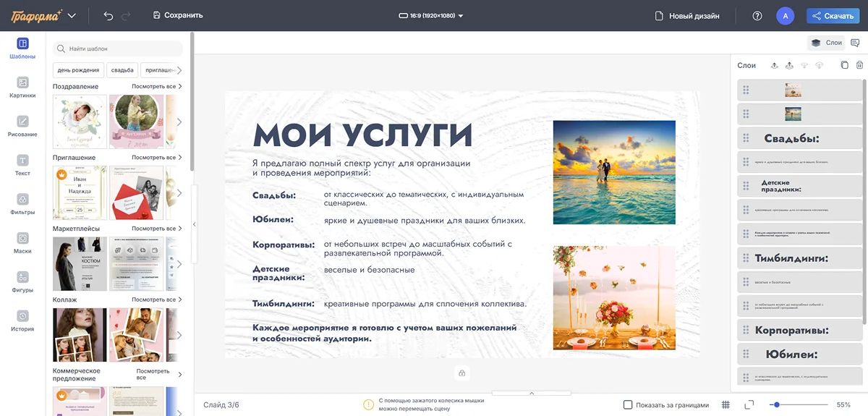
Task: Click the templates panel vertical scrollbar
Action: click(x=192, y=101)
